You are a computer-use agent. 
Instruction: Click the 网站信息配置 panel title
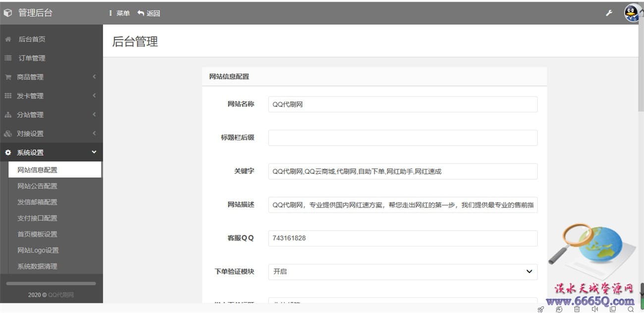coord(229,77)
